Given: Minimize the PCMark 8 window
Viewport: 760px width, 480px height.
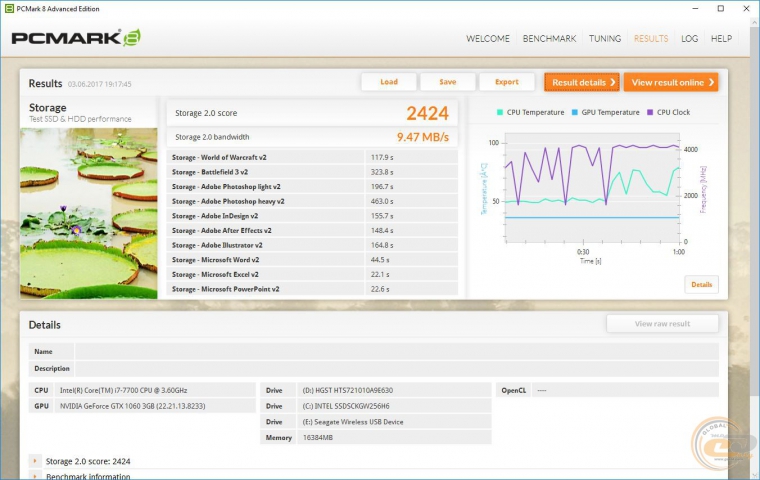Looking at the screenshot, I should pyautogui.click(x=695, y=8).
